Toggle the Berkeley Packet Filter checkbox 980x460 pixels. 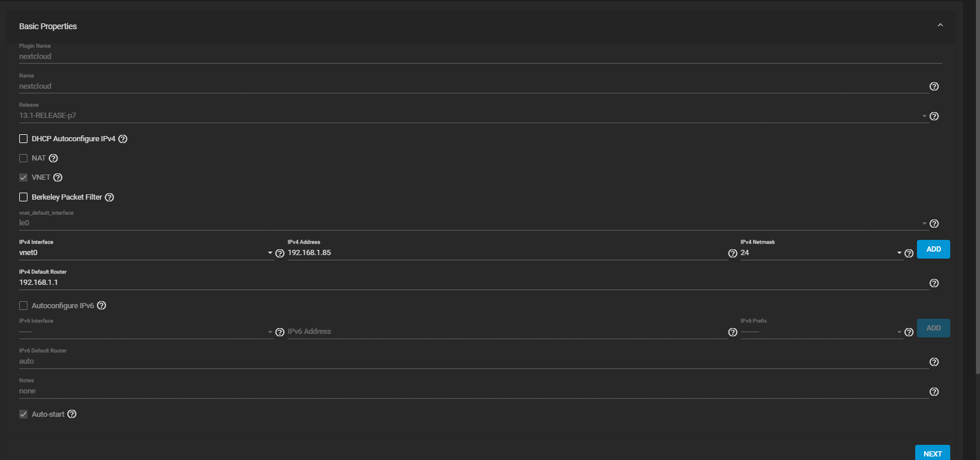pos(23,197)
